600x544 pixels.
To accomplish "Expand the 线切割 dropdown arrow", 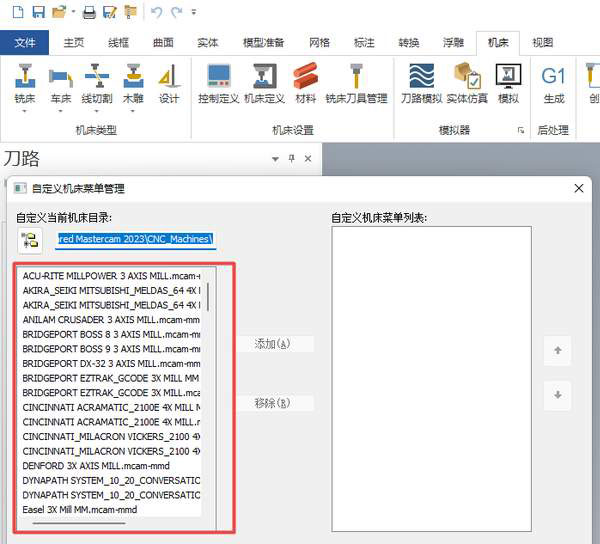I will click(x=97, y=111).
